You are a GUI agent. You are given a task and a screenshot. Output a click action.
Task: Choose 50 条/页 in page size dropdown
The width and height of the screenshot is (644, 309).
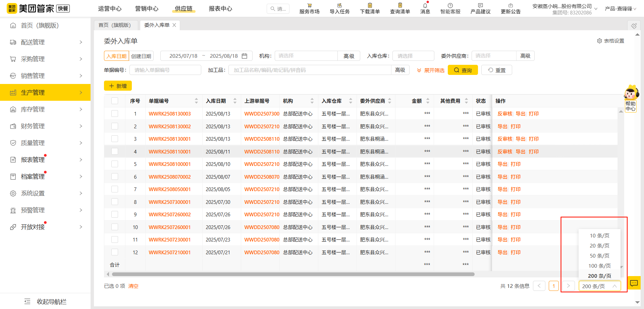click(x=599, y=256)
